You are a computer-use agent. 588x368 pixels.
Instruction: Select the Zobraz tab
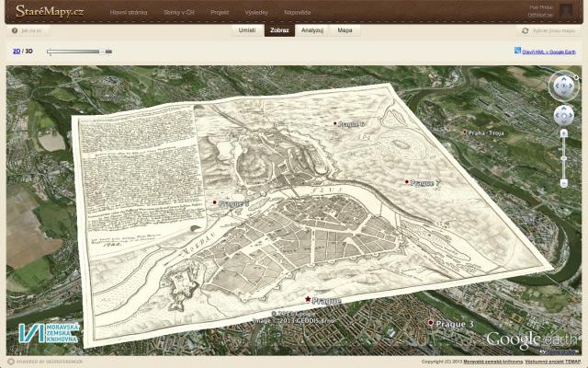point(279,30)
